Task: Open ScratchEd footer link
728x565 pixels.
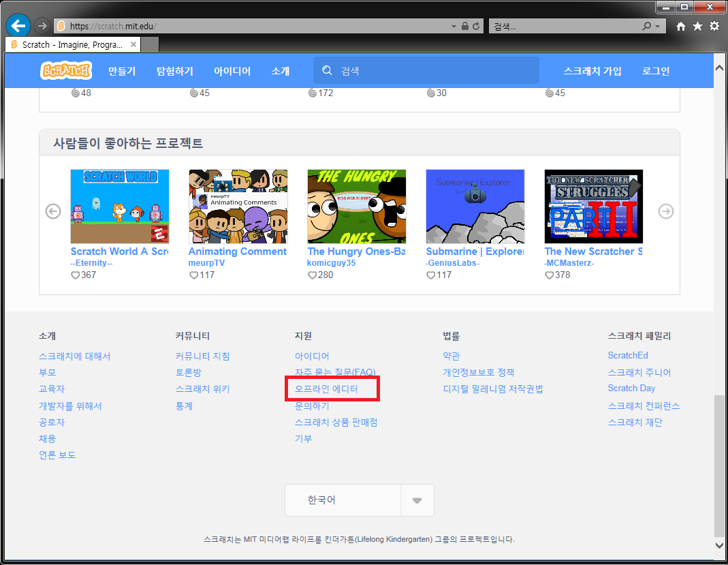Action: coord(628,356)
